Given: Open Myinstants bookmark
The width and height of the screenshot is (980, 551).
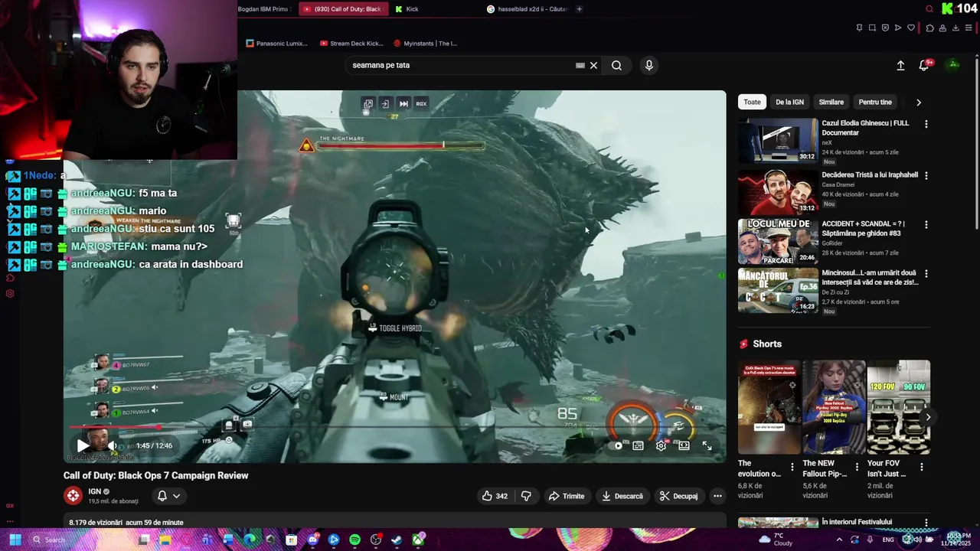Looking at the screenshot, I should coord(425,44).
